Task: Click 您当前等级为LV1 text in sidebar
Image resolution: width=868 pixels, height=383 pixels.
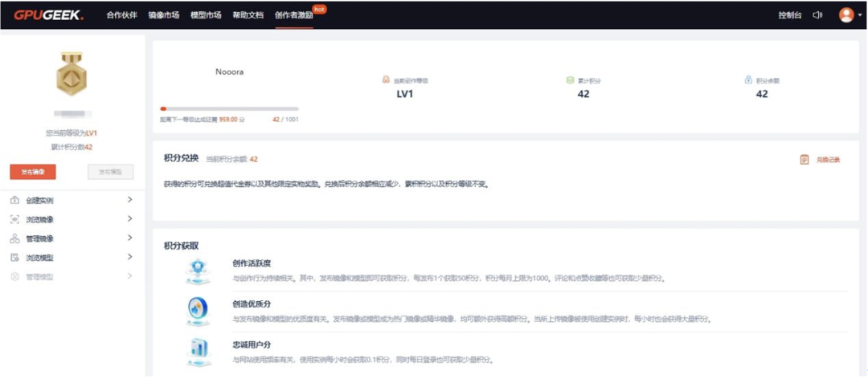Action: coord(72,133)
